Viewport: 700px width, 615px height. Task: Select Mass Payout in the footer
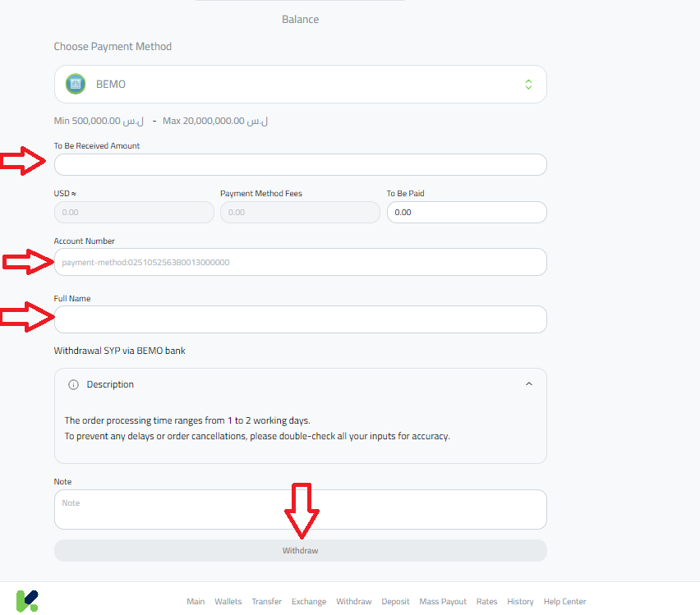pyautogui.click(x=443, y=601)
